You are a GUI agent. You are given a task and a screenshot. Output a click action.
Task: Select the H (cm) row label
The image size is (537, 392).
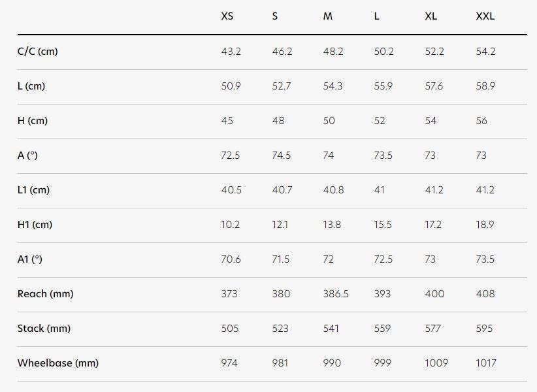coord(33,121)
